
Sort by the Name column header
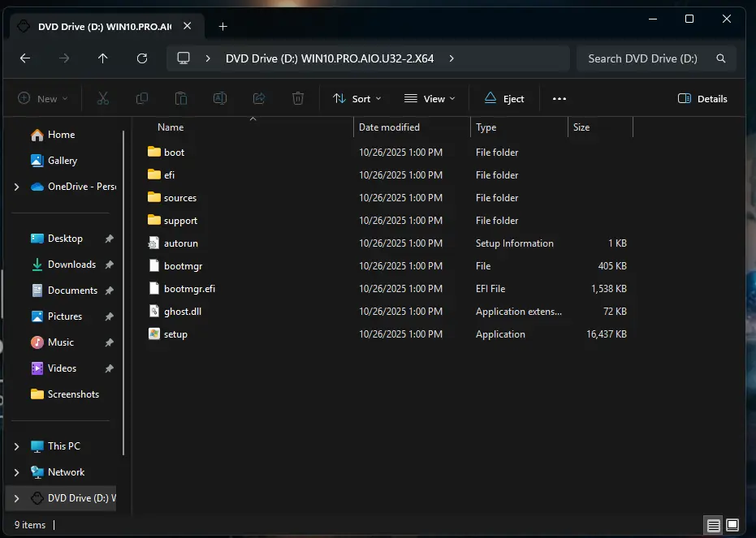tap(171, 127)
